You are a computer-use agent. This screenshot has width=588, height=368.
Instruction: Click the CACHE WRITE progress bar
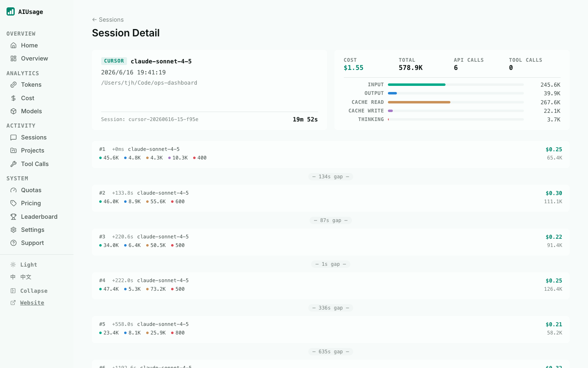(456, 111)
